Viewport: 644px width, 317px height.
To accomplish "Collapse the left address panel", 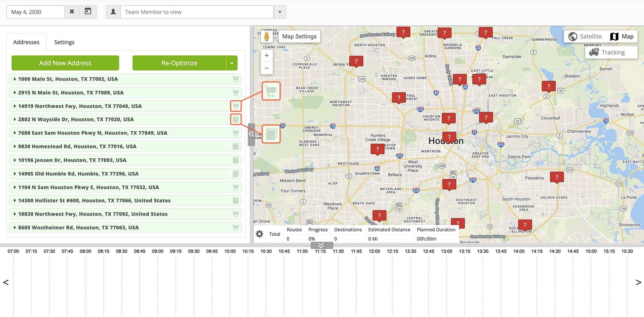I will [x=251, y=135].
